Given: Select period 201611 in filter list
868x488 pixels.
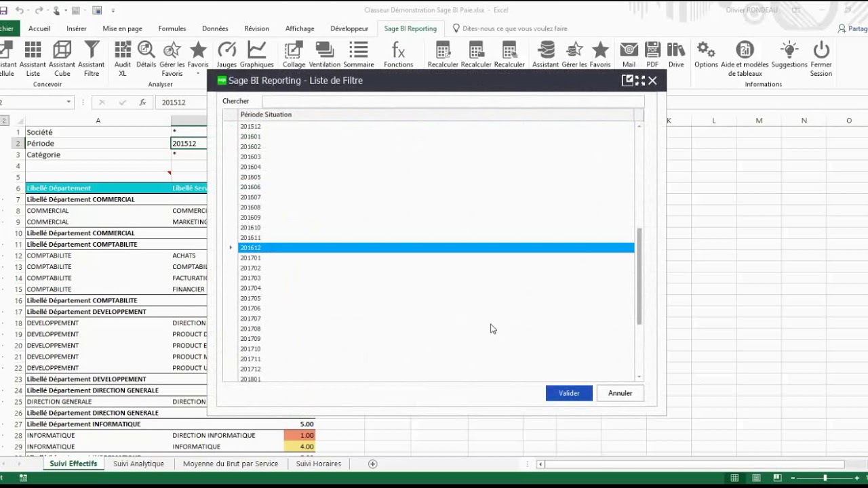Looking at the screenshot, I should [x=436, y=238].
